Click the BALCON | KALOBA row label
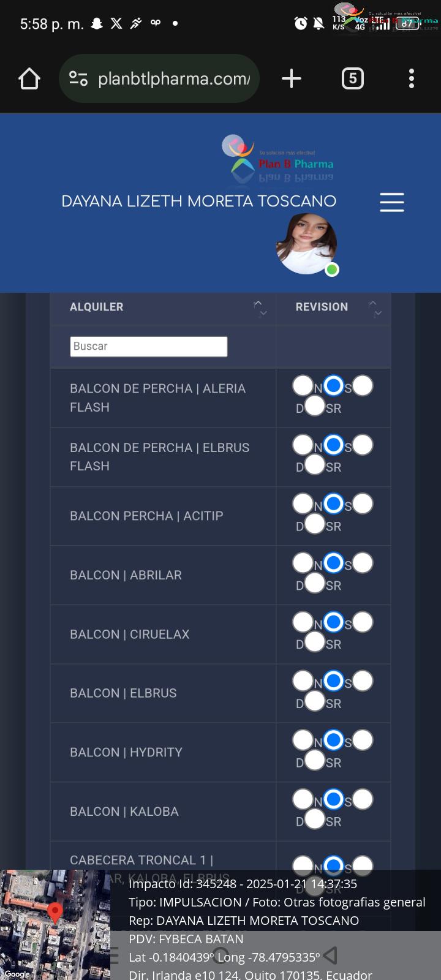441x980 pixels. tap(124, 812)
